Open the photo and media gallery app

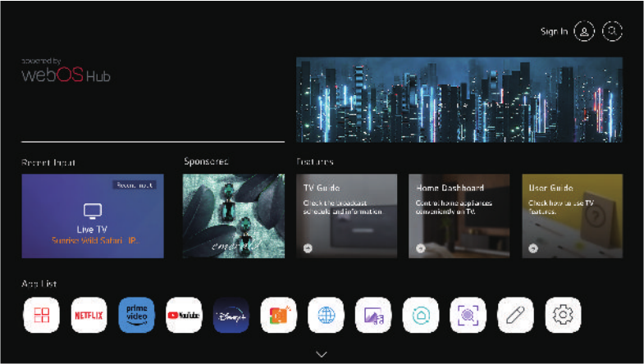tap(373, 315)
